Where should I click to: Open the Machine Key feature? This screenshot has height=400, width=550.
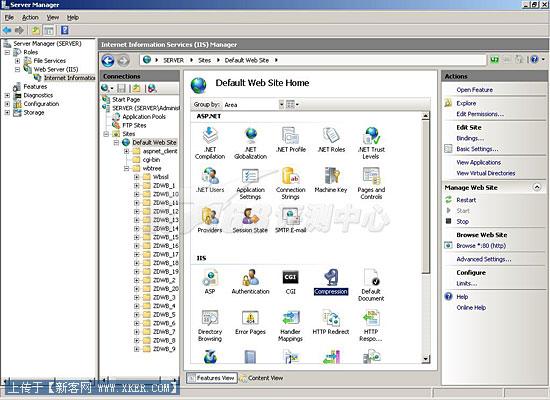pyautogui.click(x=331, y=180)
